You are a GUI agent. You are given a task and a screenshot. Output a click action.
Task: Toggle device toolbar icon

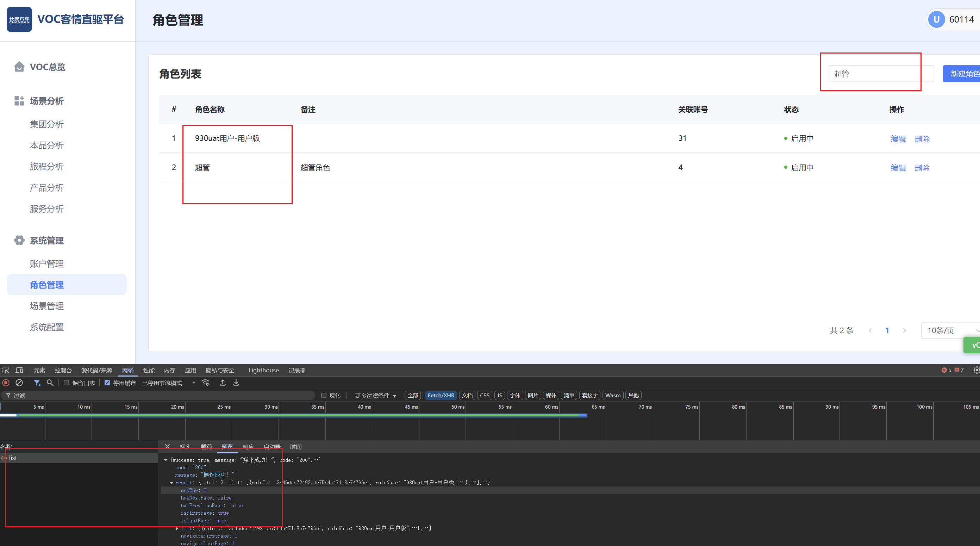coord(19,370)
